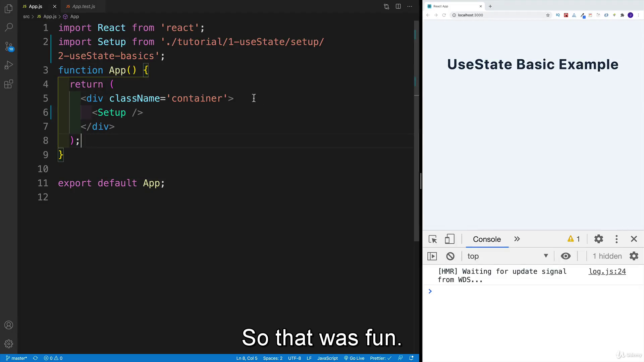
Task: Open the Explorer view in VS Code
Action: tap(9, 8)
